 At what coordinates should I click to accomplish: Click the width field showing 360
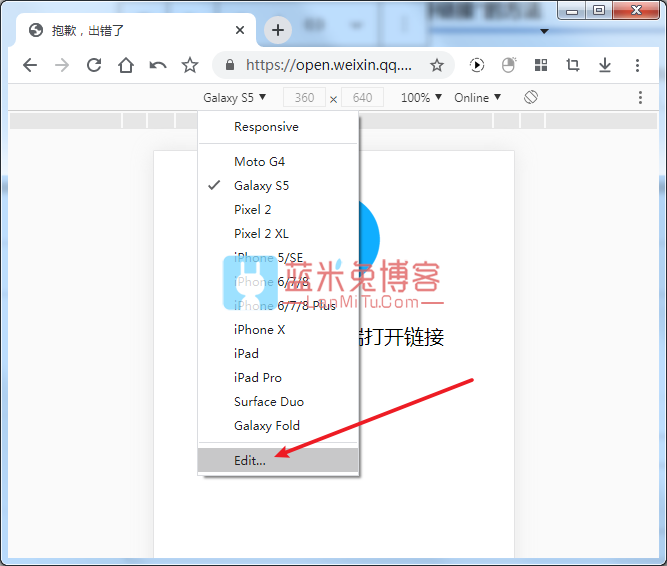coord(305,98)
